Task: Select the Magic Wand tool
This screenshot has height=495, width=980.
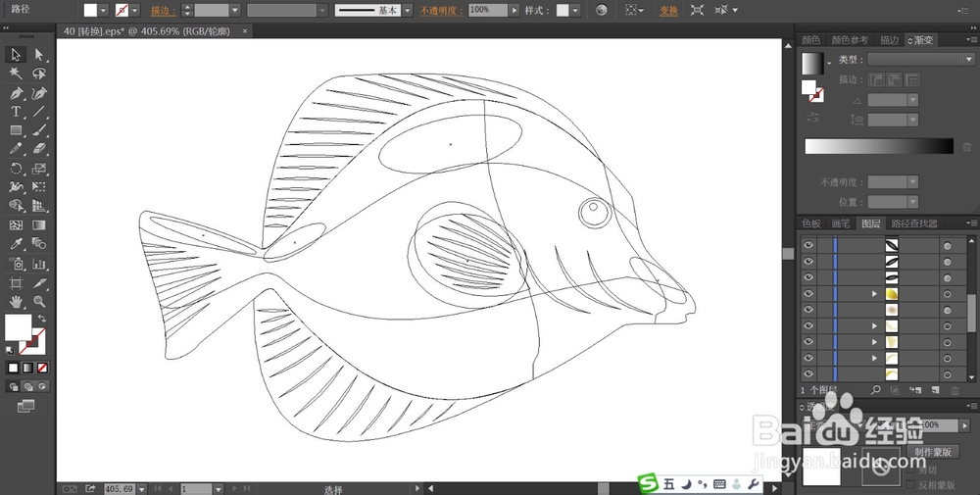Action: tap(16, 74)
